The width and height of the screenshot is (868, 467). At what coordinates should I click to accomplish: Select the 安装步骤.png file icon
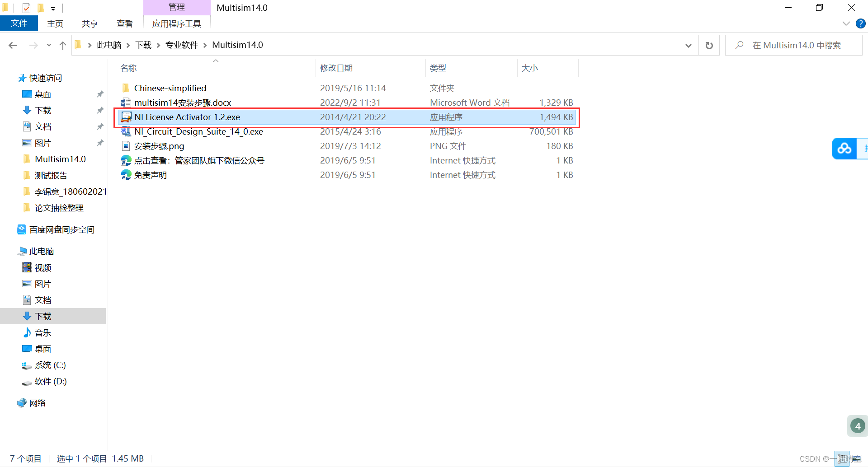(126, 146)
